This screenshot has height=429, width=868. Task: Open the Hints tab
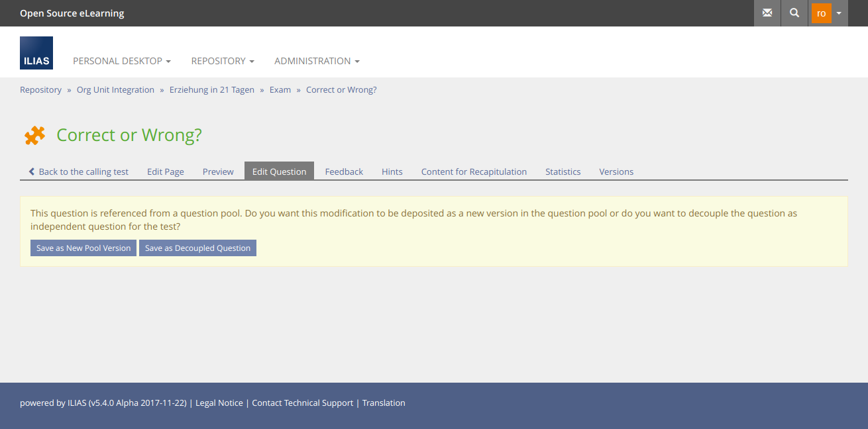point(392,171)
